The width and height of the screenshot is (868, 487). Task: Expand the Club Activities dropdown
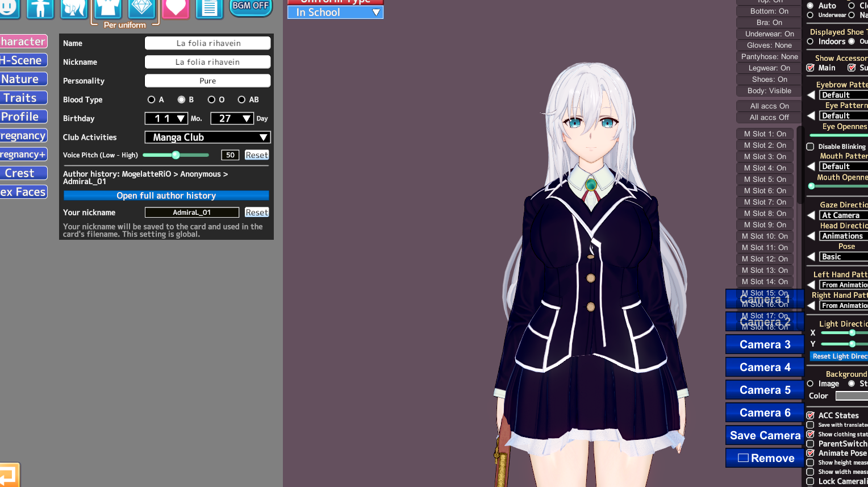click(207, 138)
